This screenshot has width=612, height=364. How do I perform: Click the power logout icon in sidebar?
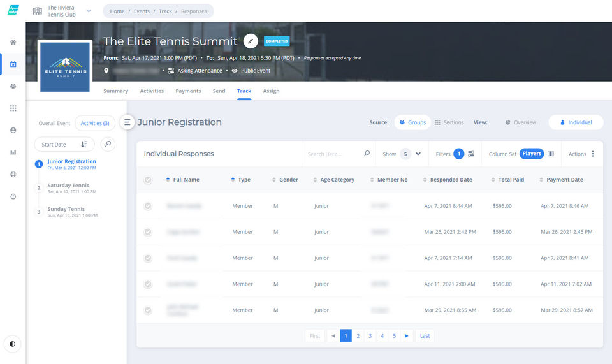point(13,196)
